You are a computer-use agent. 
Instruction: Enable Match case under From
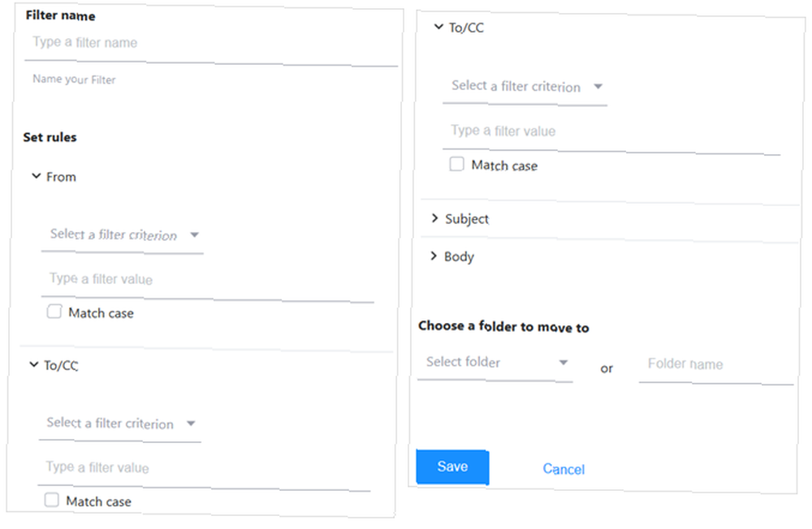click(54, 312)
